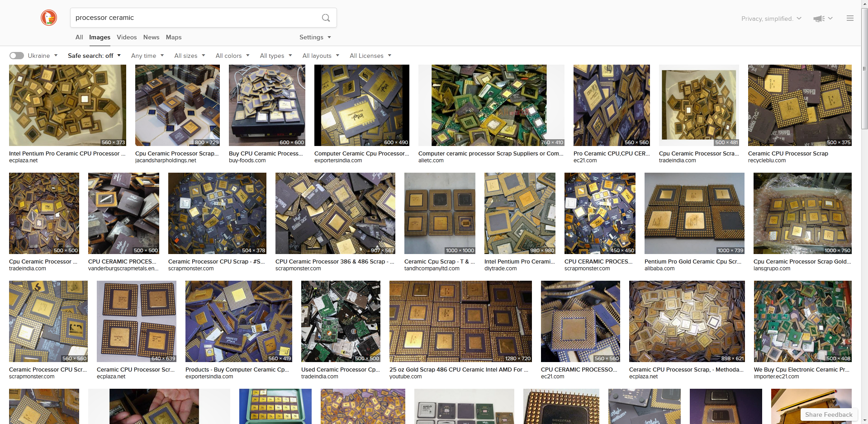Open the Any time filter dropdown
Image resolution: width=868 pixels, height=424 pixels.
tap(147, 56)
